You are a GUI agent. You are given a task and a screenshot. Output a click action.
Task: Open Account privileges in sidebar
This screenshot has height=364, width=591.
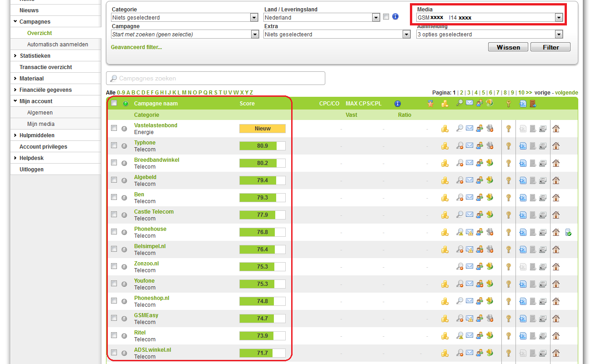[43, 146]
